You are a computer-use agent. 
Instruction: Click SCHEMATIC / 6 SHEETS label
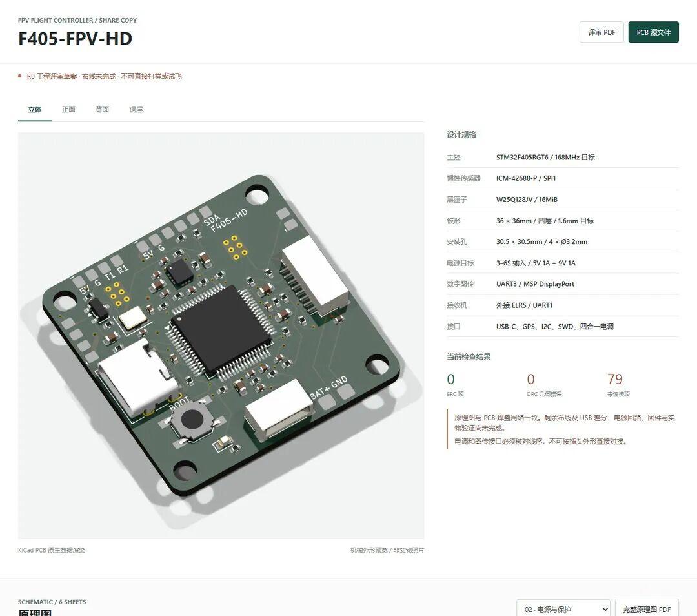coord(52,602)
